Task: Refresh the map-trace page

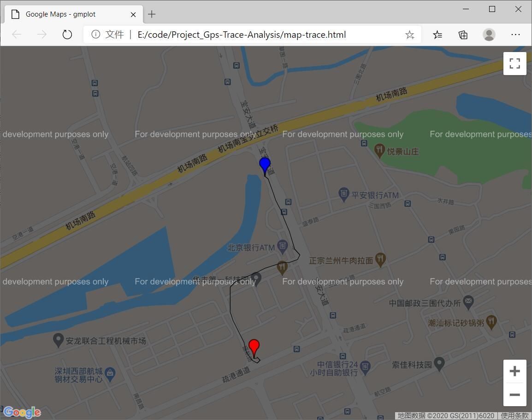Action: pyautogui.click(x=67, y=34)
